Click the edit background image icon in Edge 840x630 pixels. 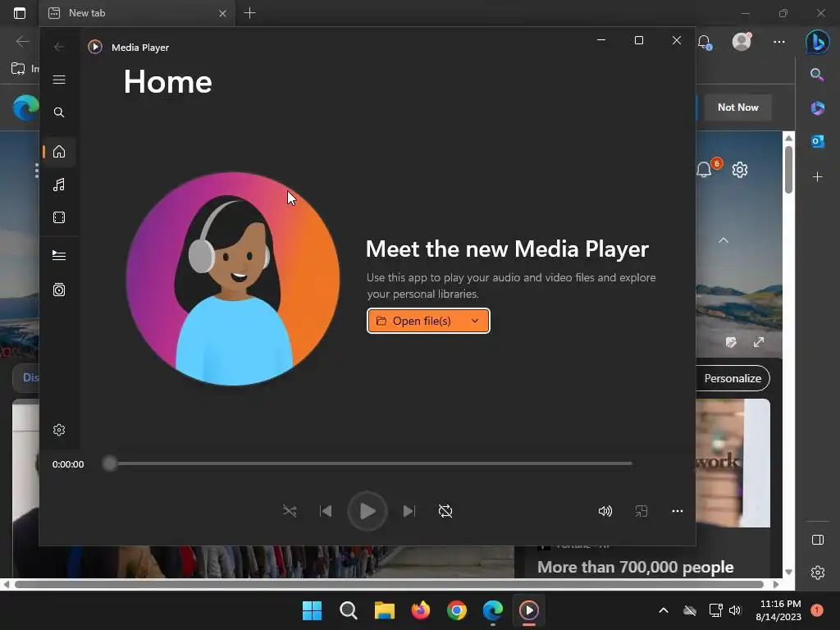pyautogui.click(x=731, y=342)
